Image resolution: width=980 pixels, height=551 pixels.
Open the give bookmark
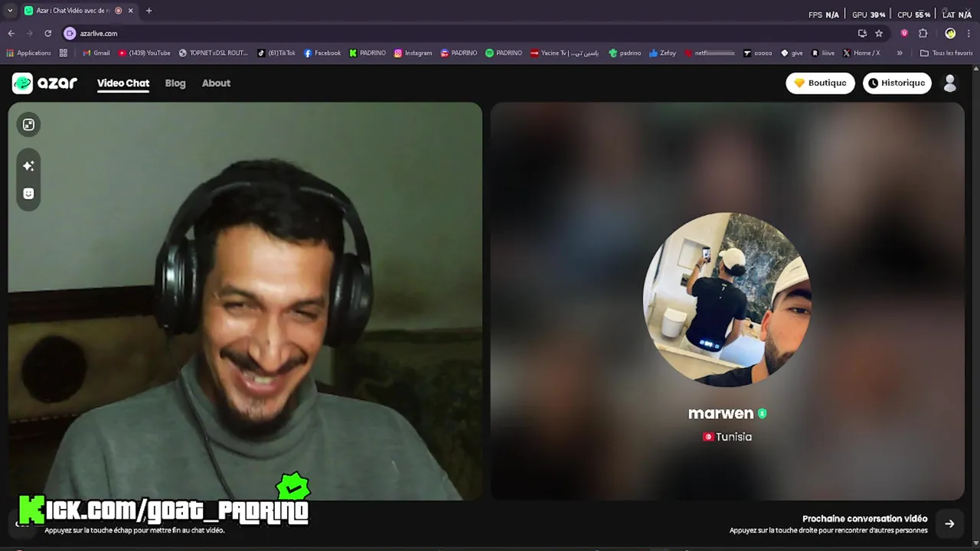click(792, 53)
